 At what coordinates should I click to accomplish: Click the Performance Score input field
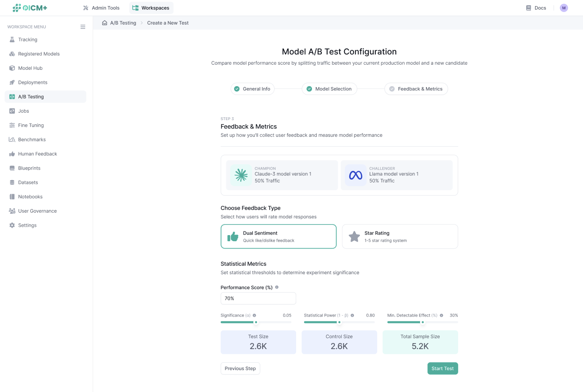pyautogui.click(x=258, y=298)
